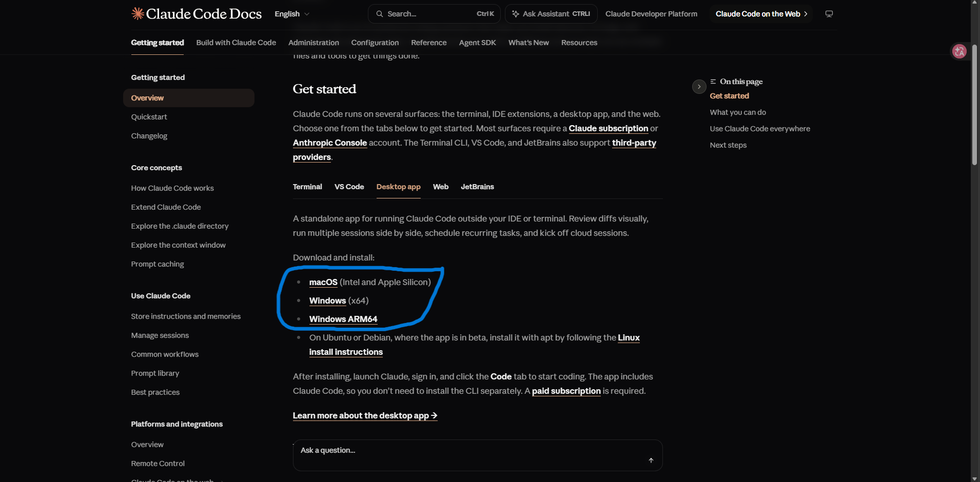Image resolution: width=980 pixels, height=482 pixels.
Task: Toggle the theme monitor icon
Action: pyautogui.click(x=829, y=14)
